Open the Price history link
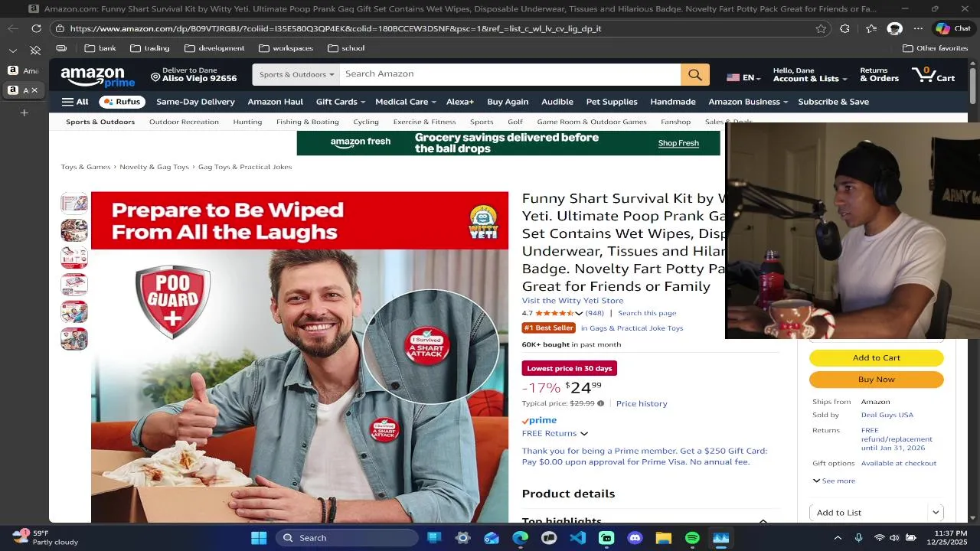The height and width of the screenshot is (551, 980). pyautogui.click(x=642, y=403)
